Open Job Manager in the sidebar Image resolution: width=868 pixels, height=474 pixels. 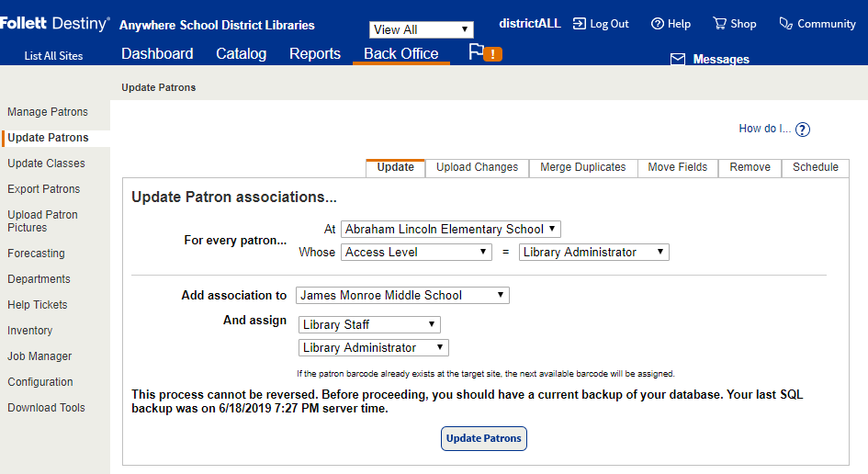pos(39,356)
